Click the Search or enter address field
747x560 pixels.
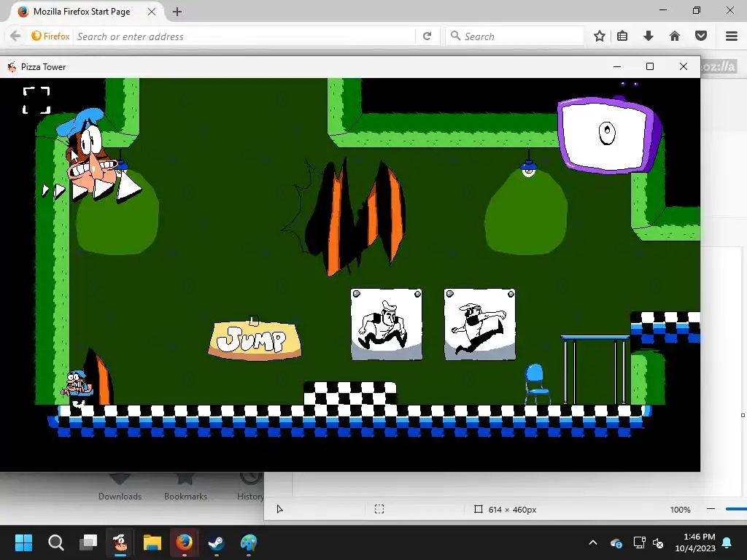click(x=243, y=36)
